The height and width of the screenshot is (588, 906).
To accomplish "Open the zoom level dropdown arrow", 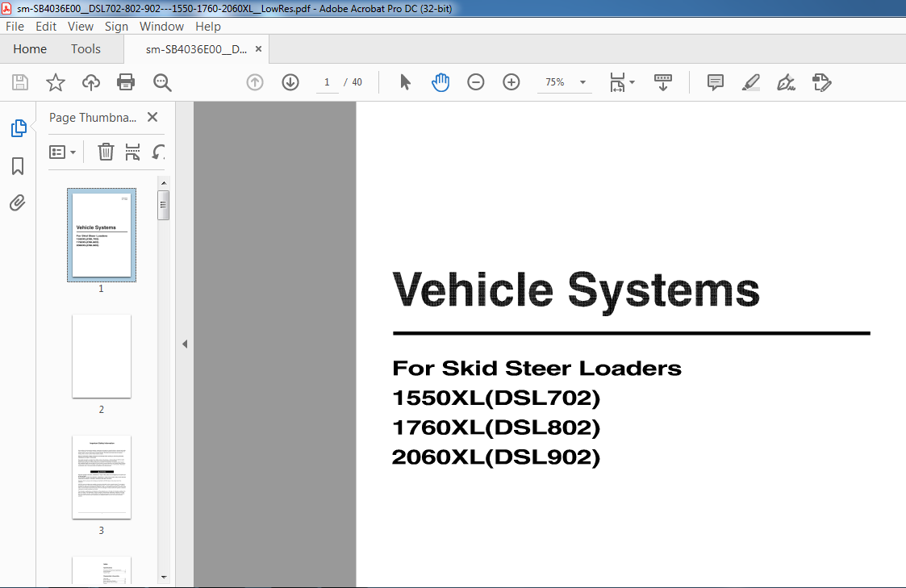I will tap(582, 82).
